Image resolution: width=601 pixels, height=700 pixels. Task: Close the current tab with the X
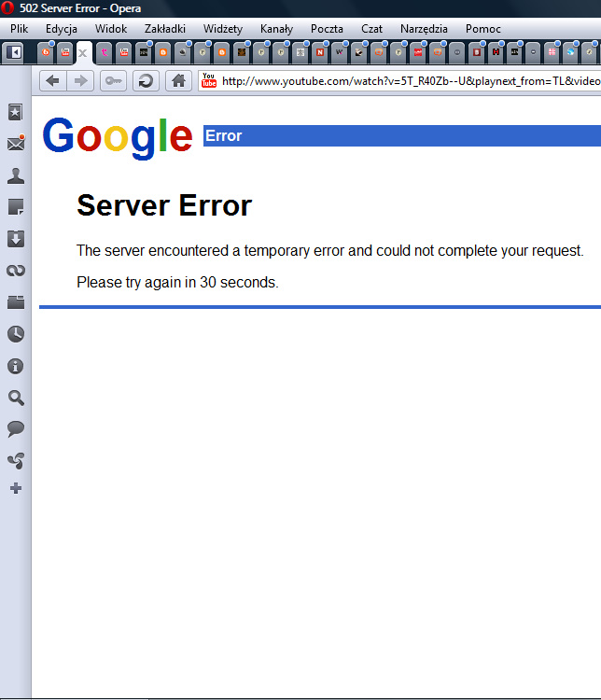pyautogui.click(x=83, y=53)
